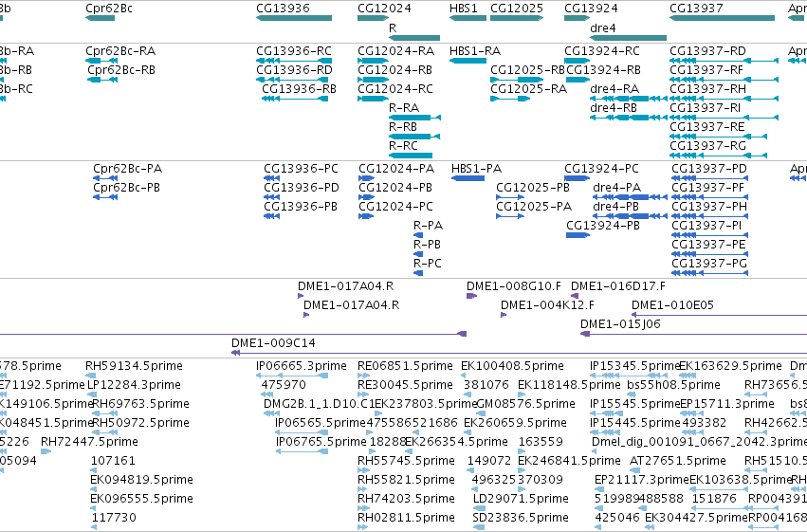Select the Cpr62Bc gene arrow

(x=100, y=18)
